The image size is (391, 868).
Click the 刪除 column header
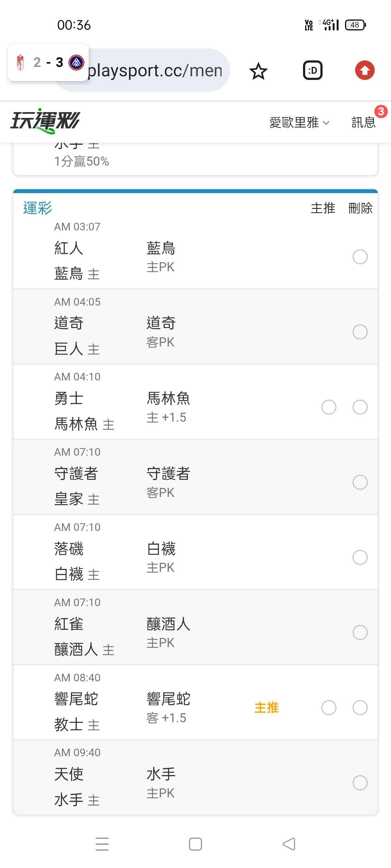[360, 208]
